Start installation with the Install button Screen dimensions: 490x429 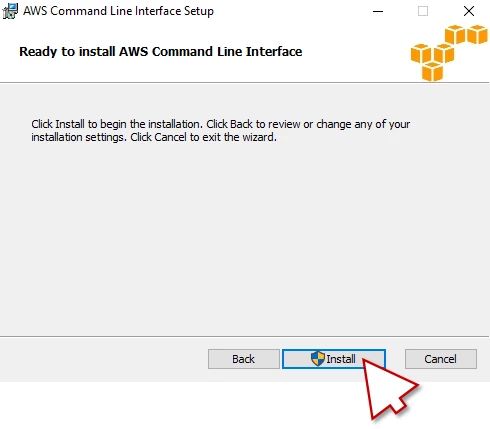tap(334, 359)
